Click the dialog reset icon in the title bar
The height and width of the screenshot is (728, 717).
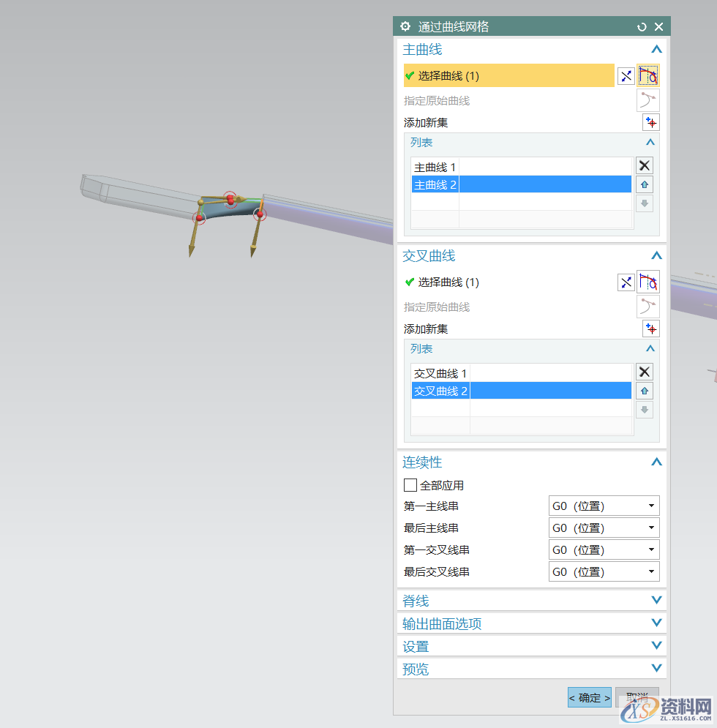pos(642,26)
